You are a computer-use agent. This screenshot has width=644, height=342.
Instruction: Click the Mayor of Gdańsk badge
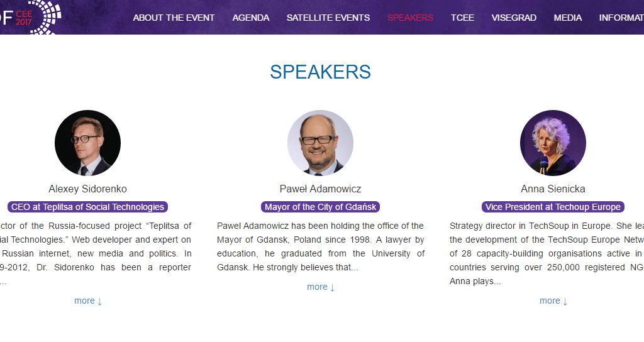tap(320, 207)
